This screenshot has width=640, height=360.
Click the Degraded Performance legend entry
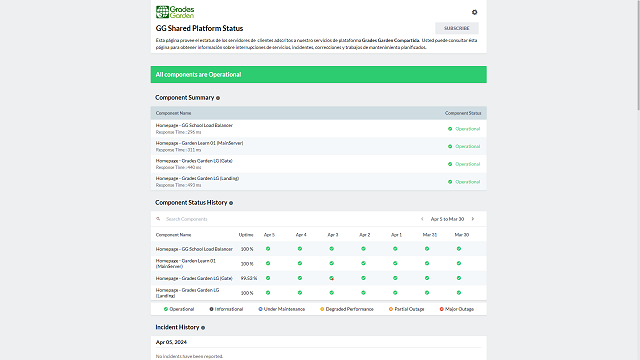pyautogui.click(x=347, y=309)
